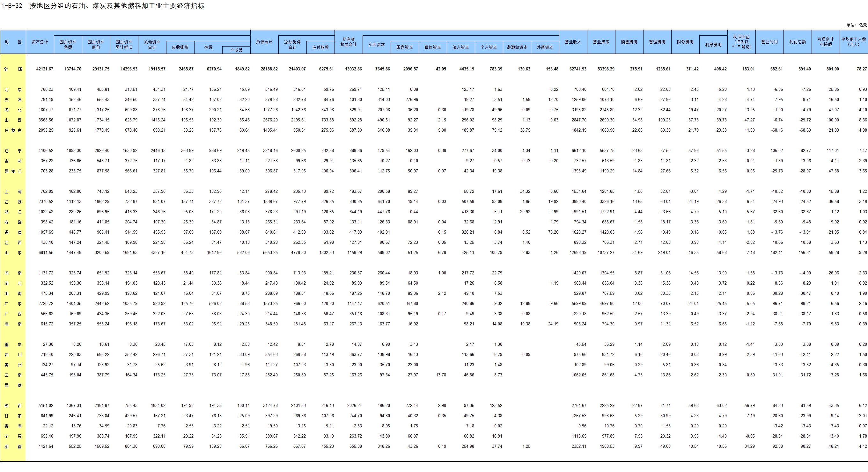
Task: Select the 营业收入 column header
Action: 573,42
